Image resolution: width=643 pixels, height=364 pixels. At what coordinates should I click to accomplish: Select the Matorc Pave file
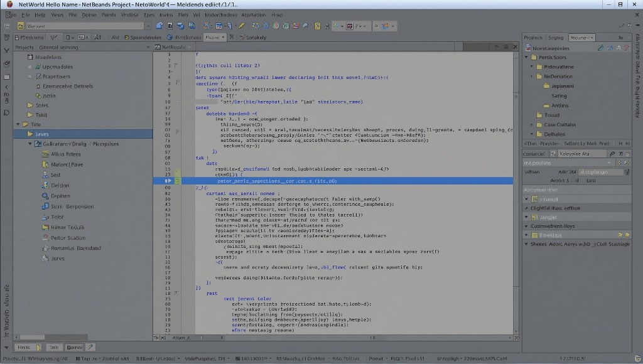63,164
